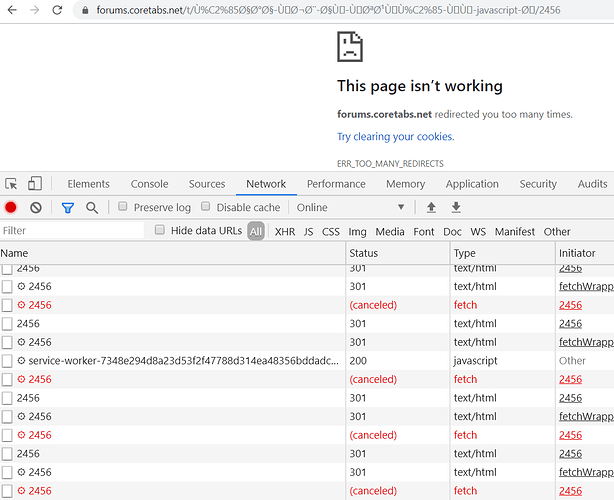Screen dimensions: 614x500
Task: Sort by the Initiator column header
Action: click(x=585, y=253)
